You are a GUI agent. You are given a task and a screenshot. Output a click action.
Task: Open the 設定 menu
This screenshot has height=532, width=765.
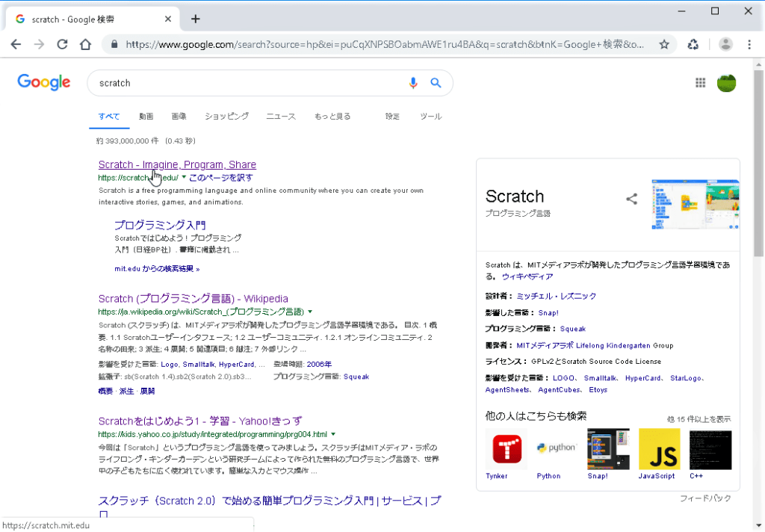392,116
